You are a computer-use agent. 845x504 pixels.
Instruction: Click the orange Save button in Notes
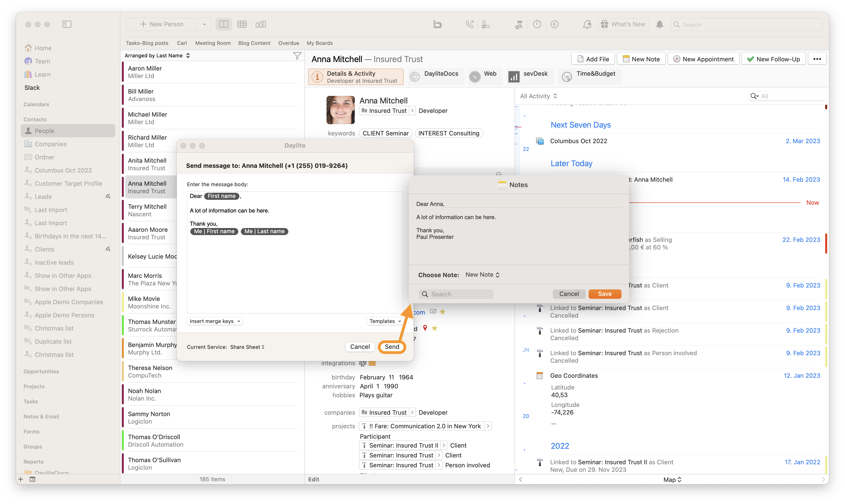pos(604,294)
